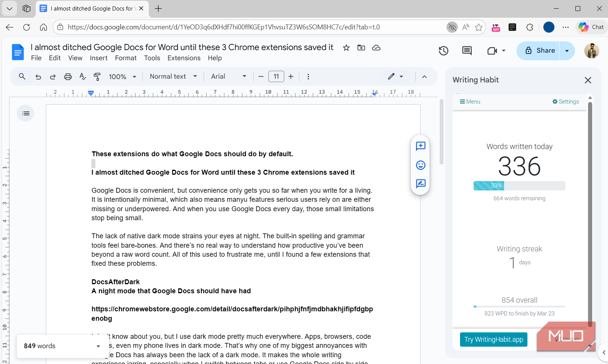
Task: Open the Extensions menu
Action: [x=184, y=58]
